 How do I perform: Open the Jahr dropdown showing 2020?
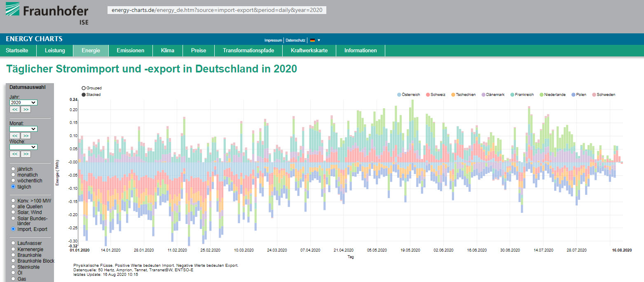(x=23, y=103)
